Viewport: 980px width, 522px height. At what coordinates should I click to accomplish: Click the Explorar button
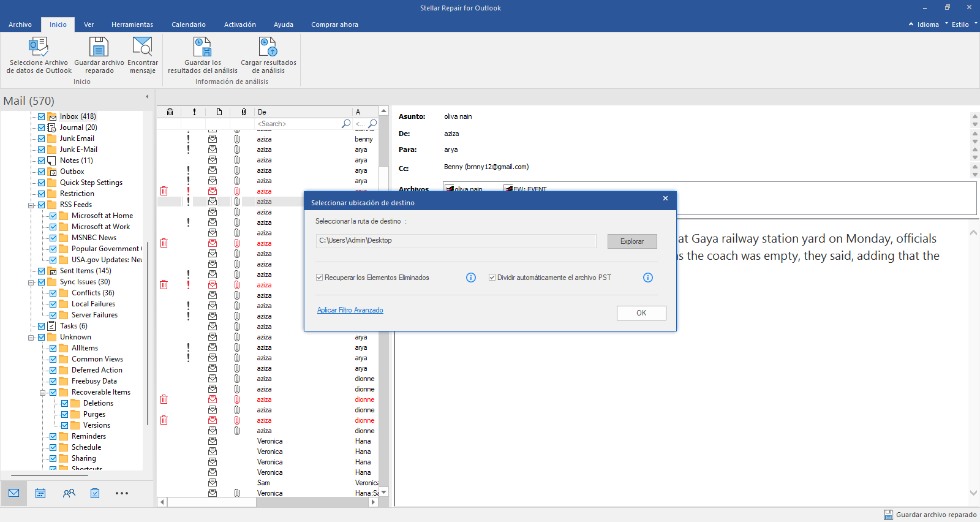tap(632, 241)
